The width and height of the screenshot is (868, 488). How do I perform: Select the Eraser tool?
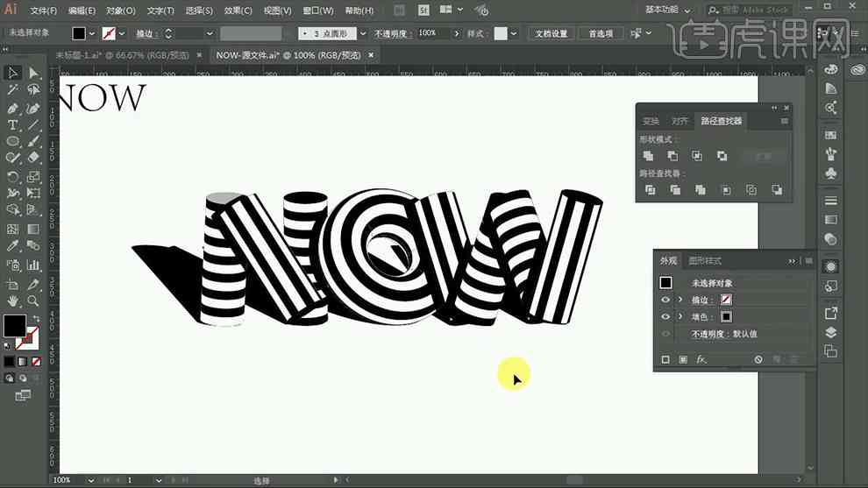point(33,159)
